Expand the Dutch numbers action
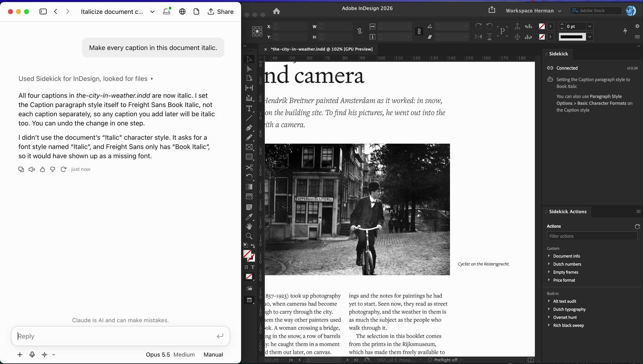 tap(549, 264)
